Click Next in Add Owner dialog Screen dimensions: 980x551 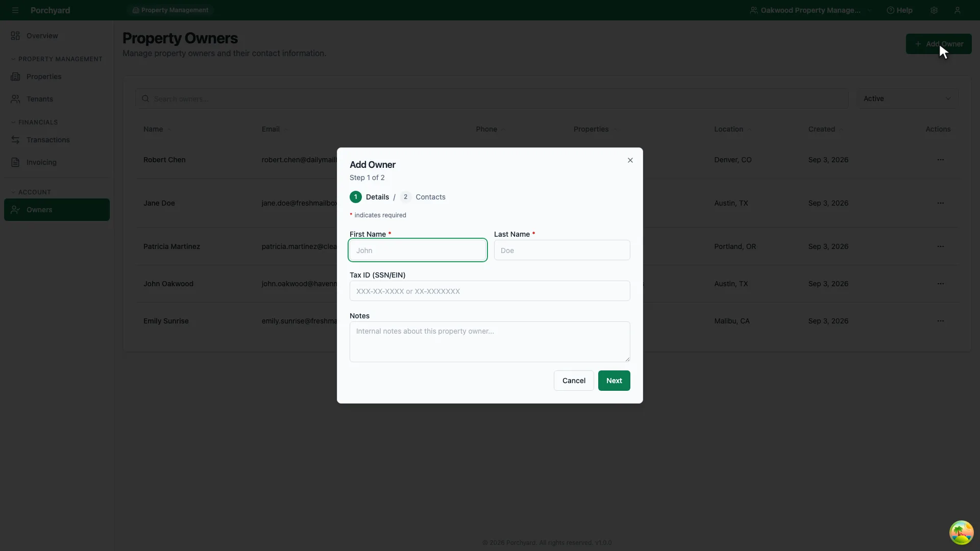pyautogui.click(x=614, y=381)
